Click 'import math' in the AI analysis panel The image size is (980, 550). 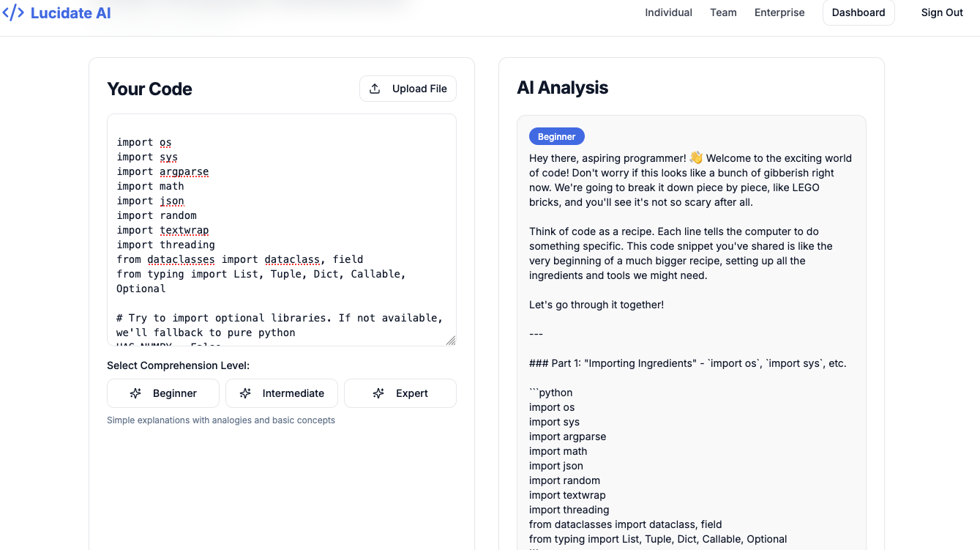558,451
